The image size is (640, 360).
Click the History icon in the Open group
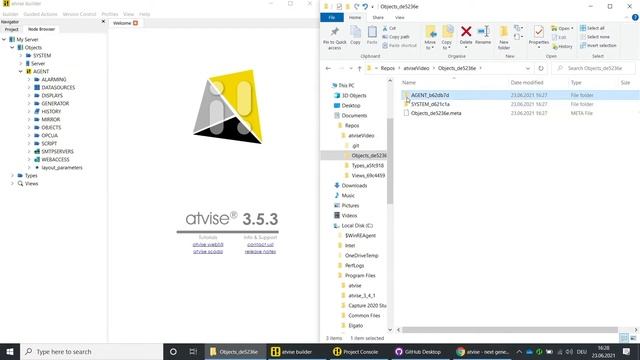tap(555, 47)
